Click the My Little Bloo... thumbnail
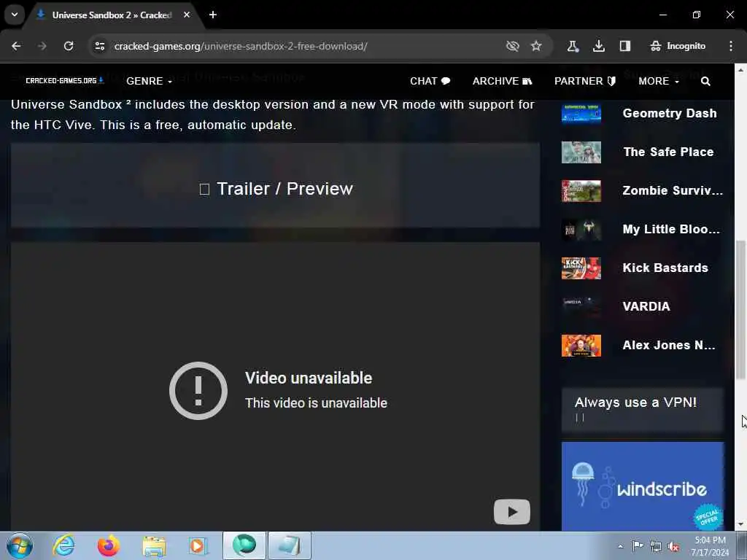The image size is (747, 560). pos(581,230)
